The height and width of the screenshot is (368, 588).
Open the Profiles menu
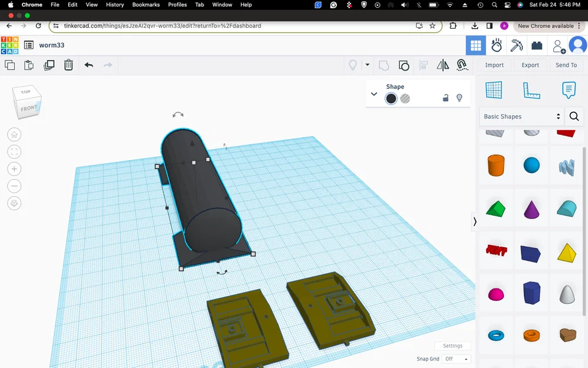tap(178, 5)
